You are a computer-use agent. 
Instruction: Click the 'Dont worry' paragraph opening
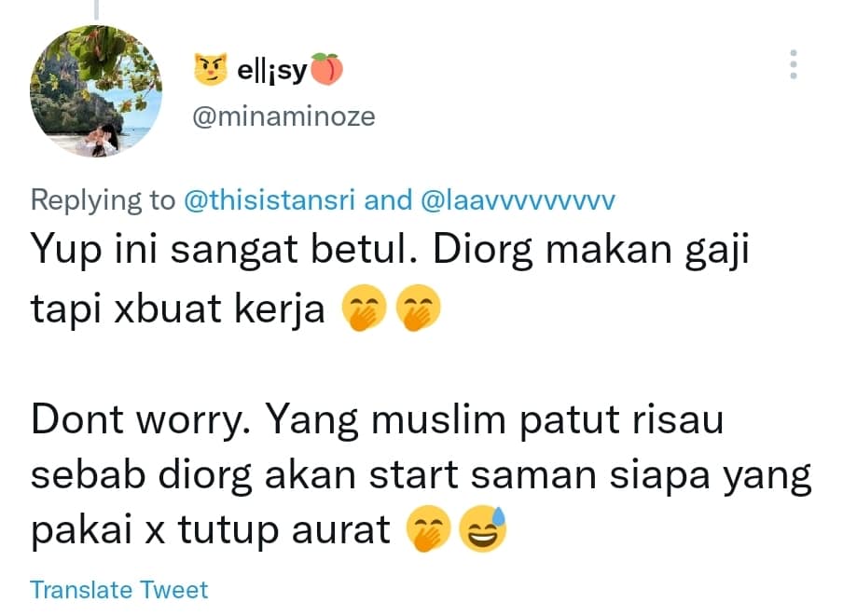(x=140, y=420)
